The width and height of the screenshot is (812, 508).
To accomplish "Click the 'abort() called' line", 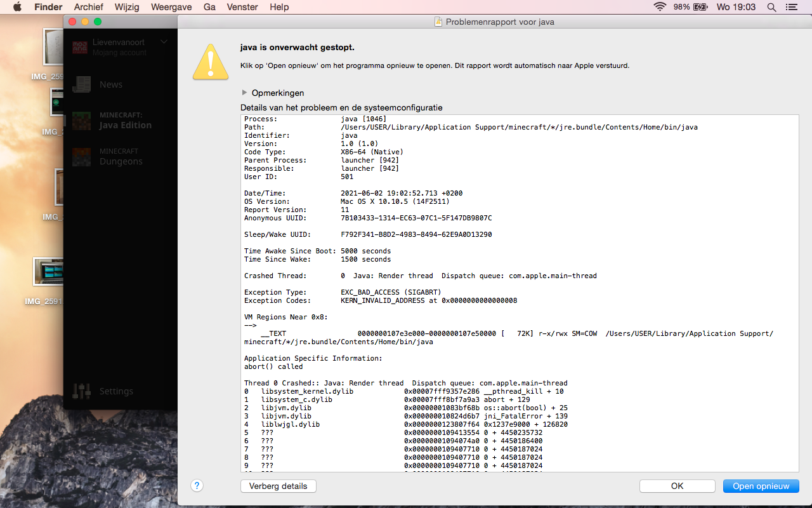I will click(273, 366).
